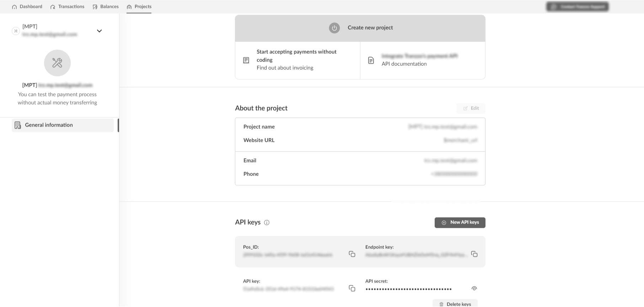Open the Dashboard tab
This screenshot has height=307, width=644.
(x=27, y=7)
